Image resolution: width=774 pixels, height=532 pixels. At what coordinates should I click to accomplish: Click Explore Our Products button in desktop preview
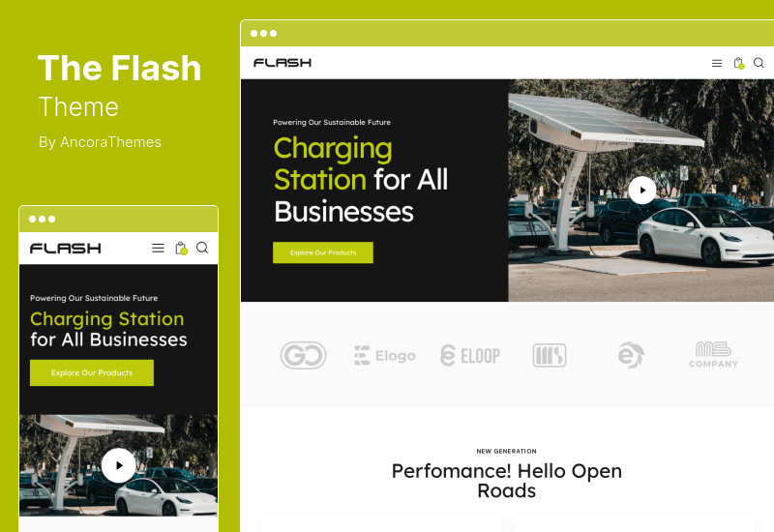[323, 252]
